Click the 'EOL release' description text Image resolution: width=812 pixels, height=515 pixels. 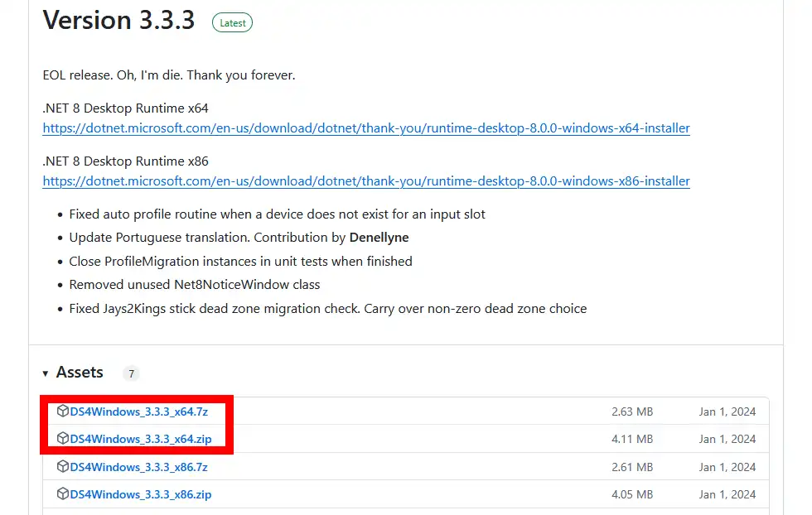(x=169, y=75)
